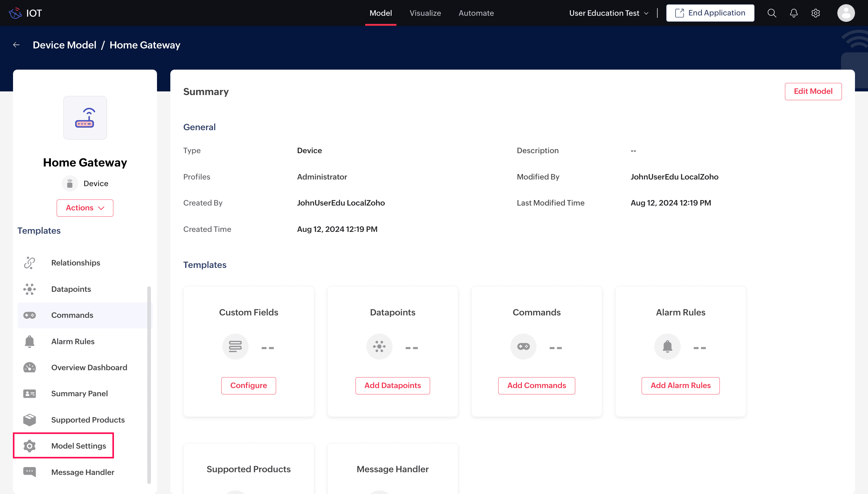868x494 pixels.
Task: Open notifications bell icon
Action: (794, 13)
